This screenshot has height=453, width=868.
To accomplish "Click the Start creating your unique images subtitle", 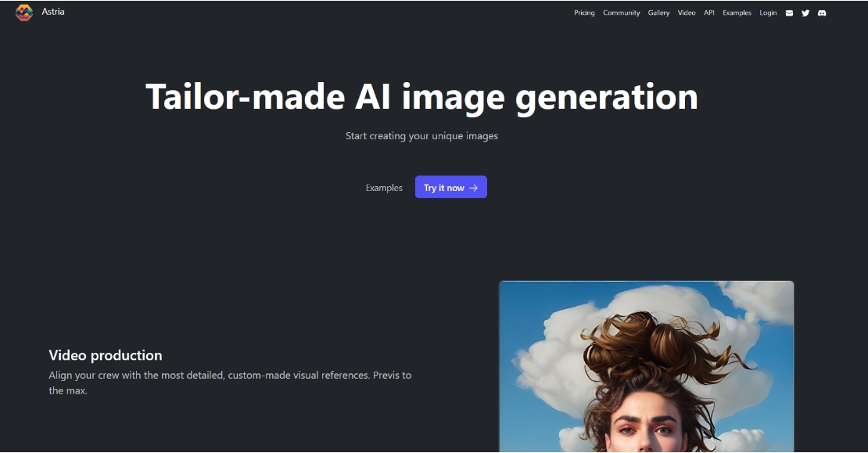I will click(421, 136).
